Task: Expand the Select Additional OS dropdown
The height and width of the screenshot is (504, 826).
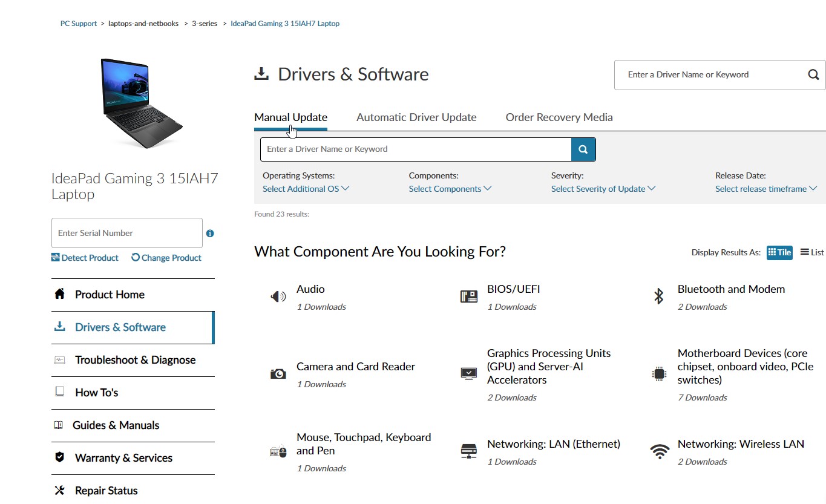Action: coord(306,189)
